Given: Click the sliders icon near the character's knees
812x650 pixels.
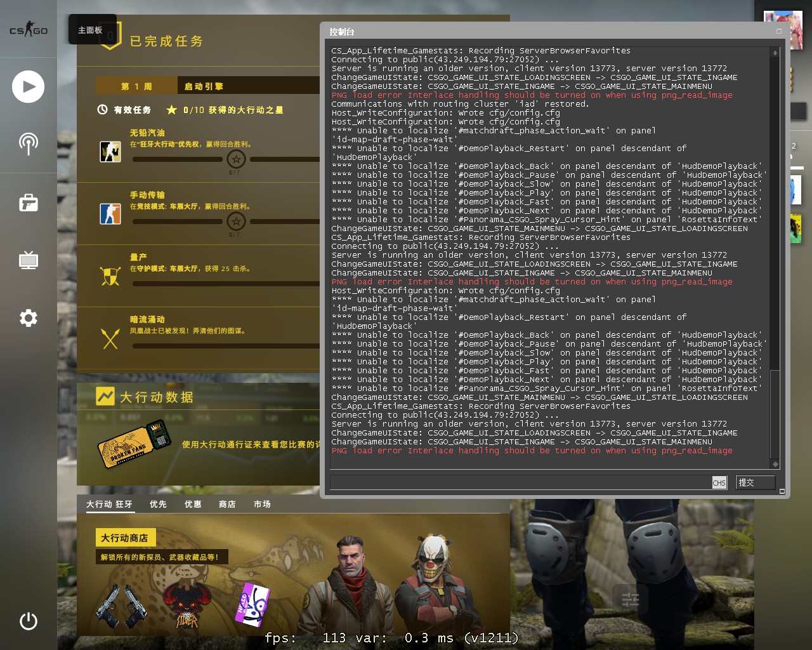Looking at the screenshot, I should 630,599.
